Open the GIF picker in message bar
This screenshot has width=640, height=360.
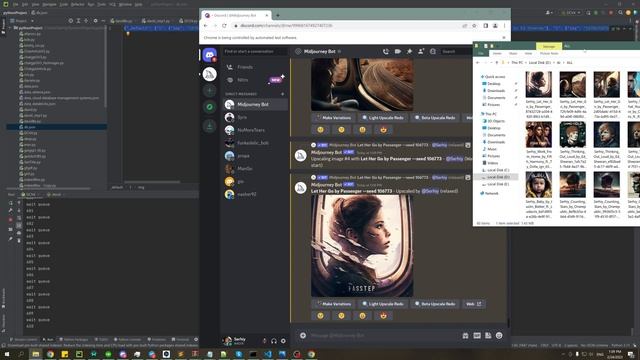click(x=477, y=336)
